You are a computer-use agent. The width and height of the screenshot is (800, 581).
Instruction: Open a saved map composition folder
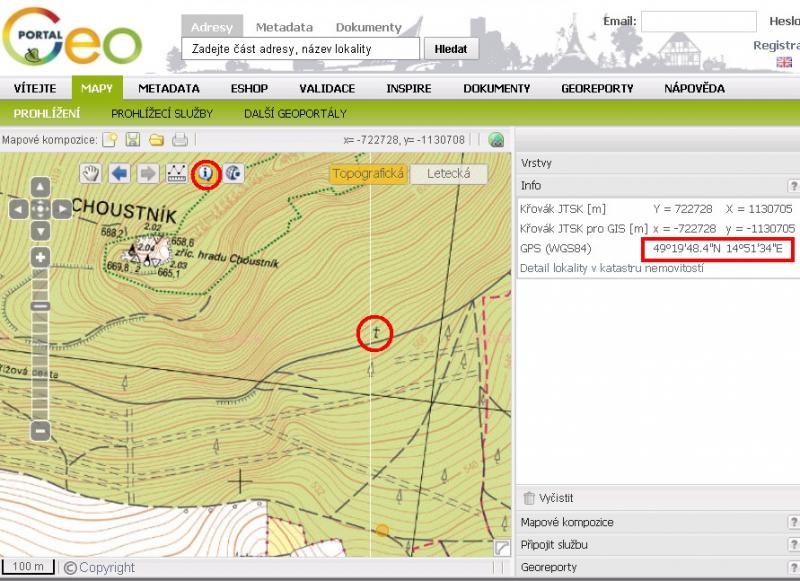click(156, 140)
